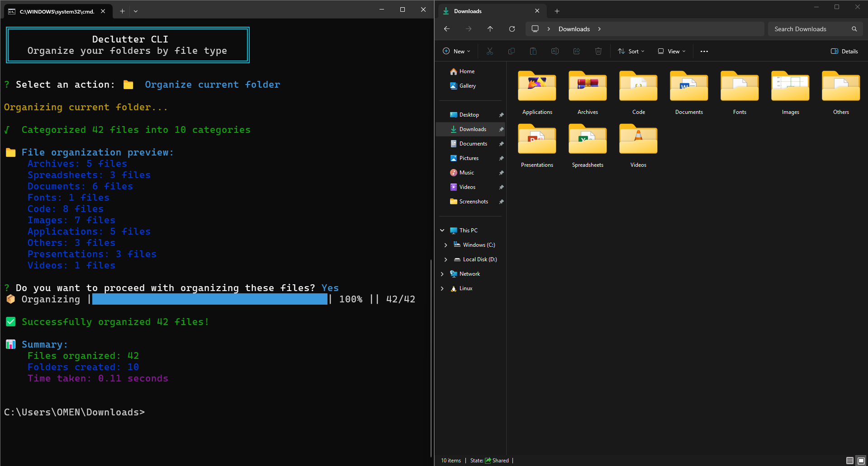Click the Share toolbar icon
This screenshot has height=466, width=868.
tap(577, 51)
